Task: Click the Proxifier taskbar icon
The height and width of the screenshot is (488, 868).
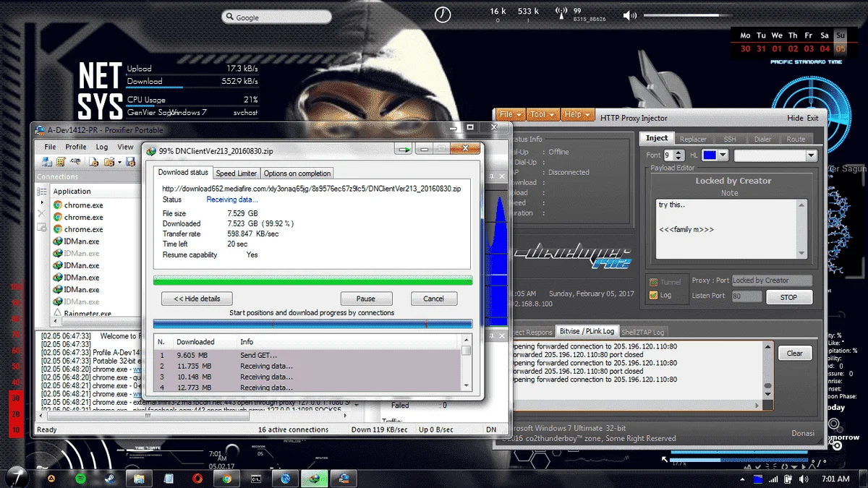Action: click(344, 479)
